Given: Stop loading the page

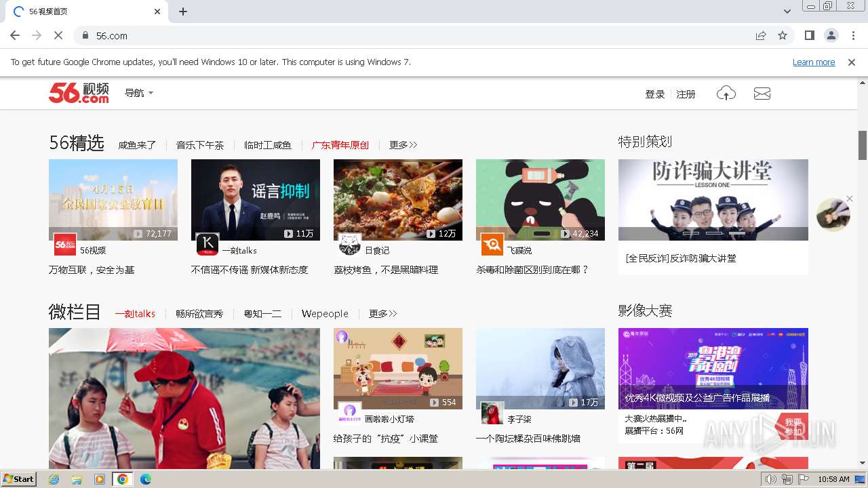Looking at the screenshot, I should [58, 35].
